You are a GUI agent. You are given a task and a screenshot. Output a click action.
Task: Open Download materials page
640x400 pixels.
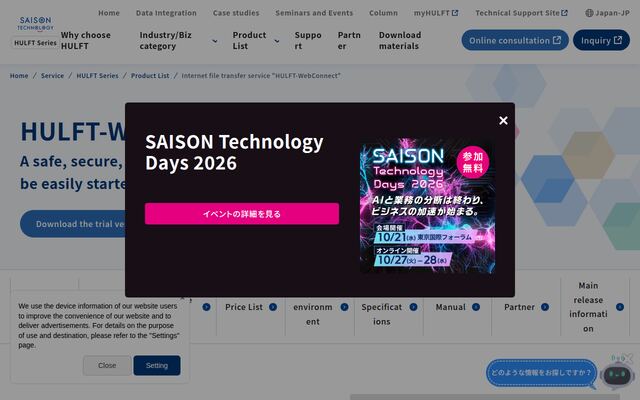click(x=400, y=40)
